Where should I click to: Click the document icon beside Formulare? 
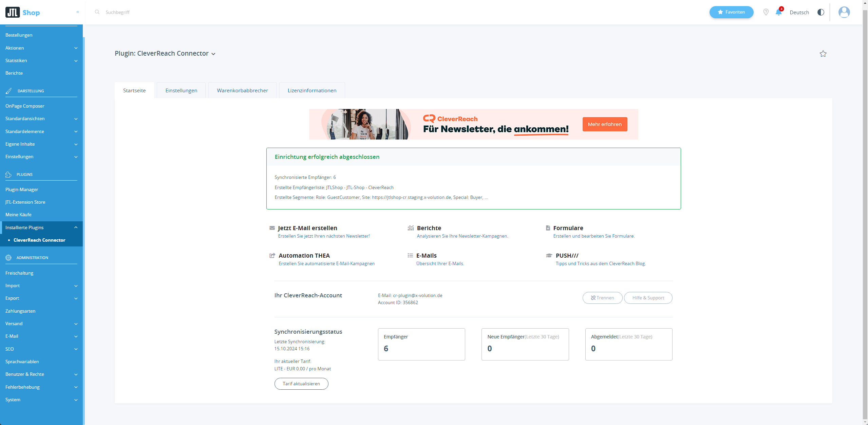[548, 228]
